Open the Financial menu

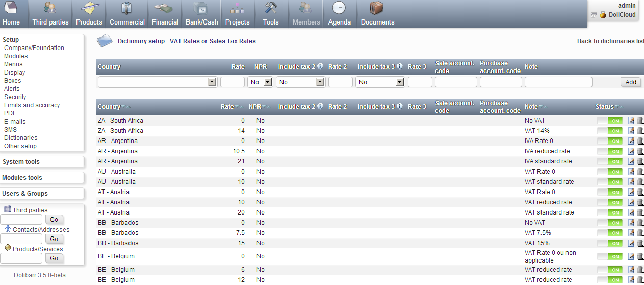click(165, 14)
